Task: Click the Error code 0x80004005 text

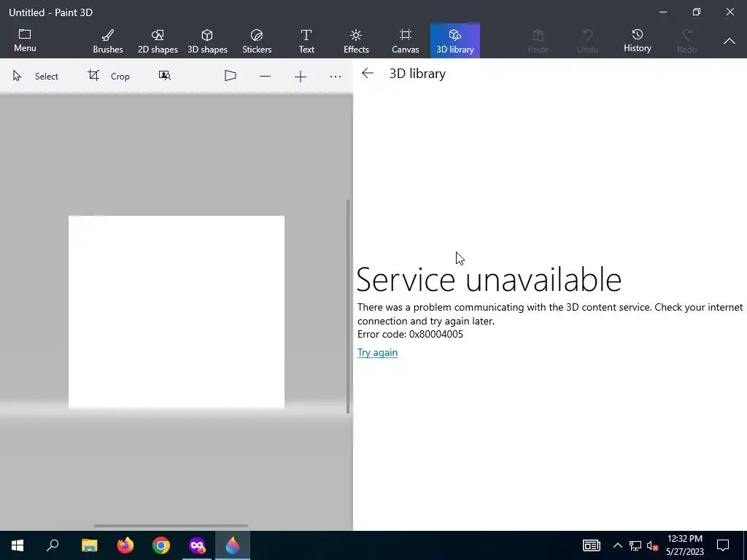Action: pyautogui.click(x=410, y=334)
